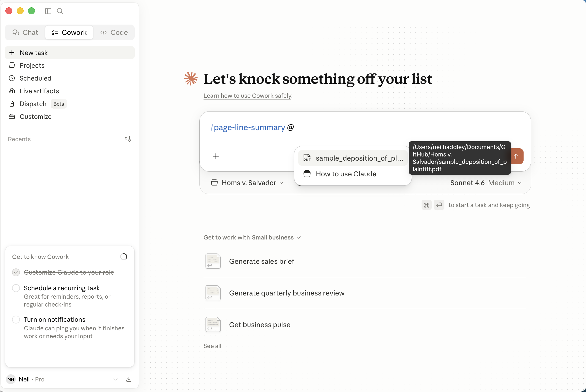Click the Generate quarterly business review icon
This screenshot has height=392, width=586.
coord(213,293)
